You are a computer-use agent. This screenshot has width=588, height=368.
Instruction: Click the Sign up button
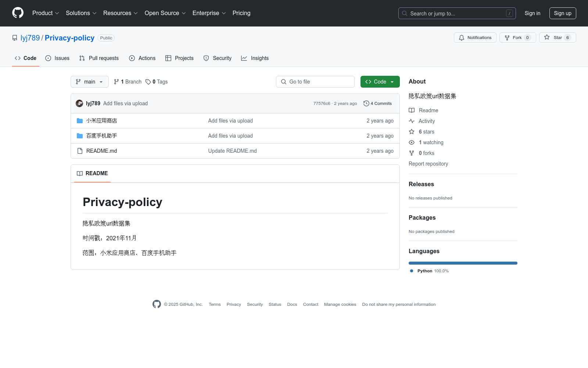[563, 13]
